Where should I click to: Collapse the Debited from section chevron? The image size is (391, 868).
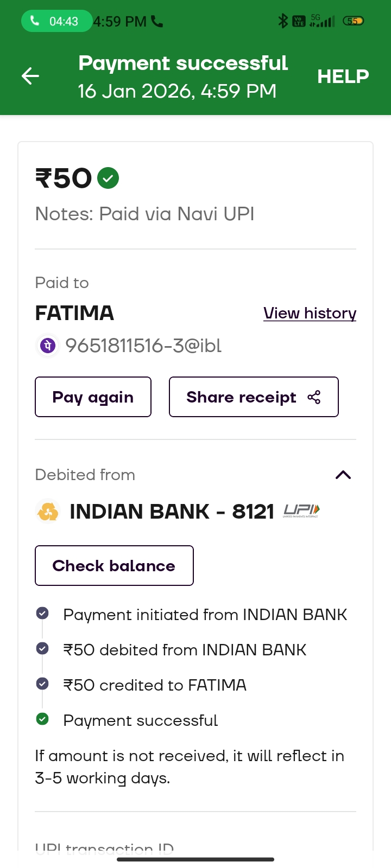(343, 475)
